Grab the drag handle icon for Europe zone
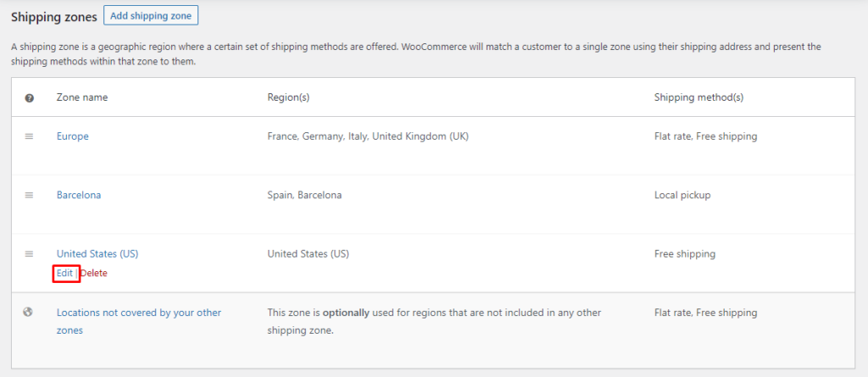The width and height of the screenshot is (868, 377). [30, 136]
